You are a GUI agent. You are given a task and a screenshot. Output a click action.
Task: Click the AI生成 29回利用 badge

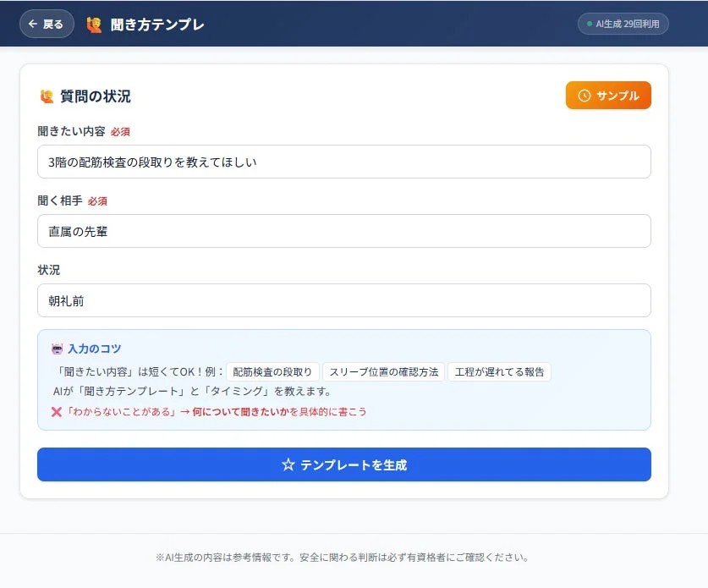coord(624,25)
